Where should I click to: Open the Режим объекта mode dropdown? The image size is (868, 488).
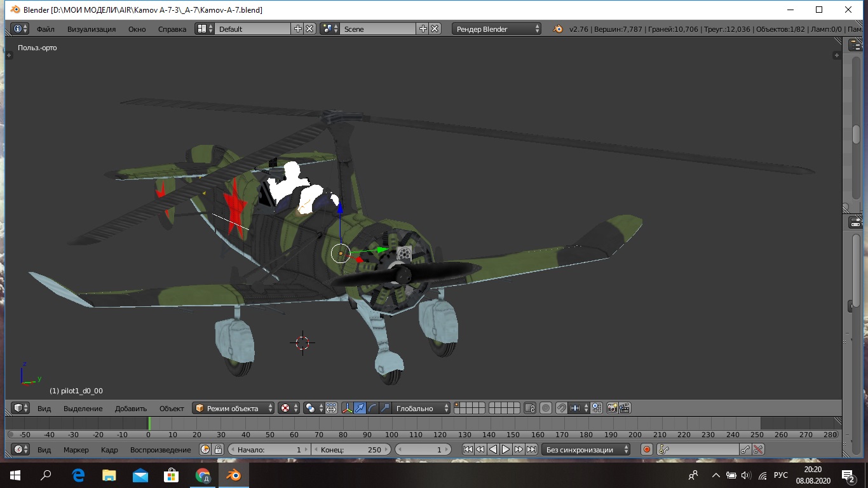(234, 408)
